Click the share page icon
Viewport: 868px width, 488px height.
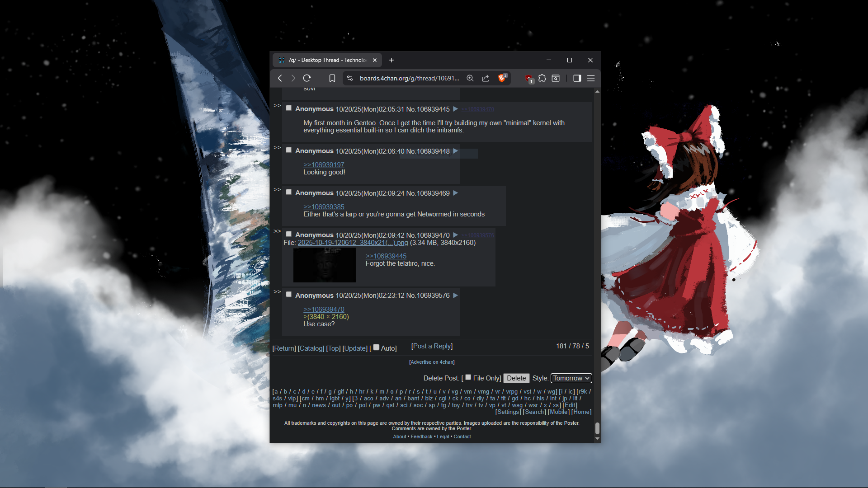[x=486, y=78]
